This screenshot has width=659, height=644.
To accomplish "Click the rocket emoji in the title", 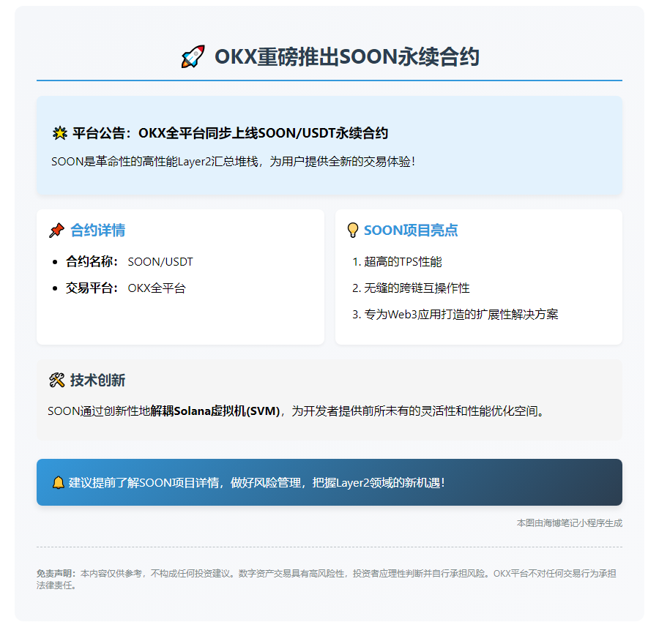I will coord(193,56).
